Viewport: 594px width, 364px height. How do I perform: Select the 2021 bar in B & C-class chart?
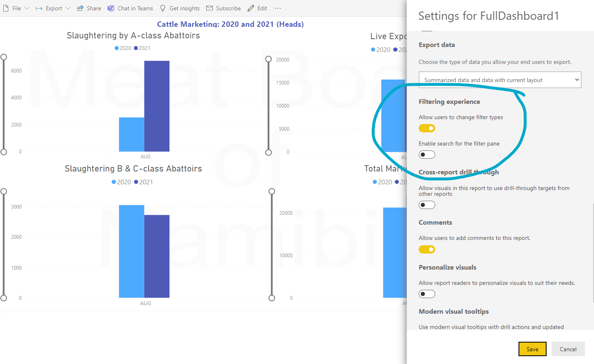pyautogui.click(x=157, y=256)
